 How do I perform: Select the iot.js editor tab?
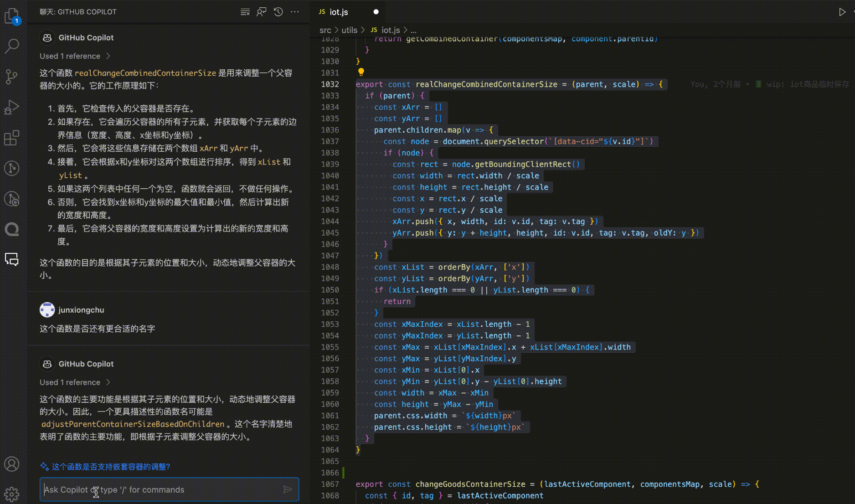click(x=339, y=12)
